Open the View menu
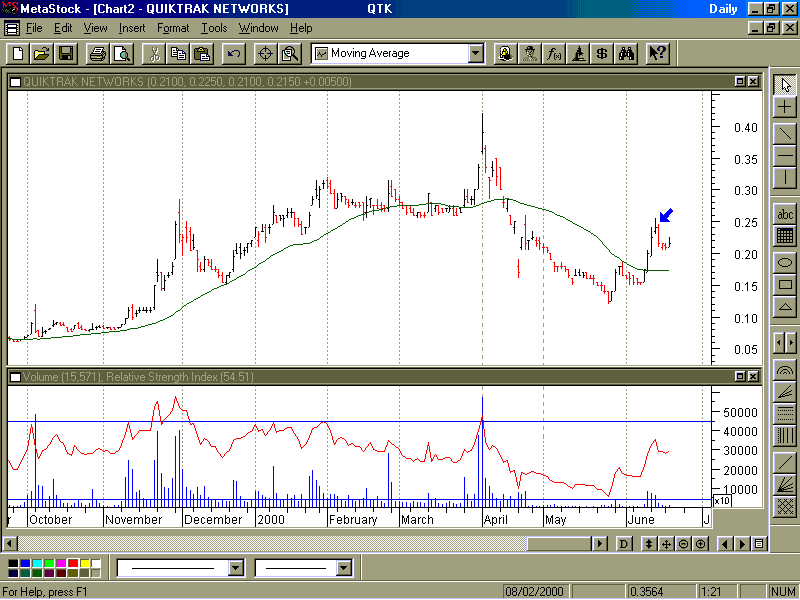The image size is (800, 600). click(x=95, y=28)
